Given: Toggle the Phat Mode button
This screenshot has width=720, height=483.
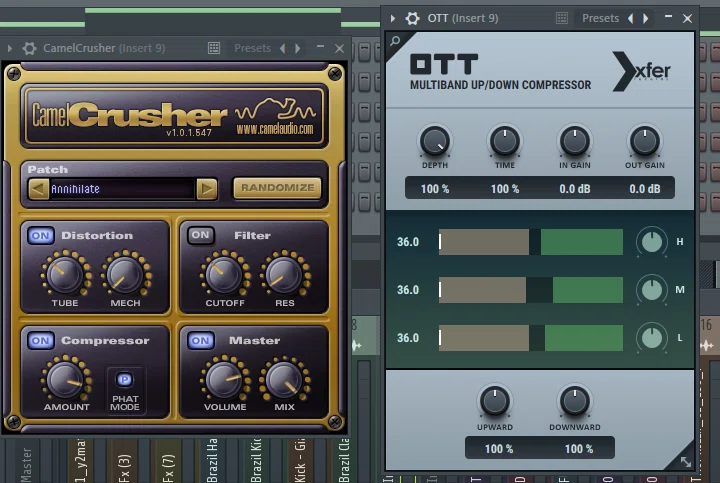Looking at the screenshot, I should 124,380.
